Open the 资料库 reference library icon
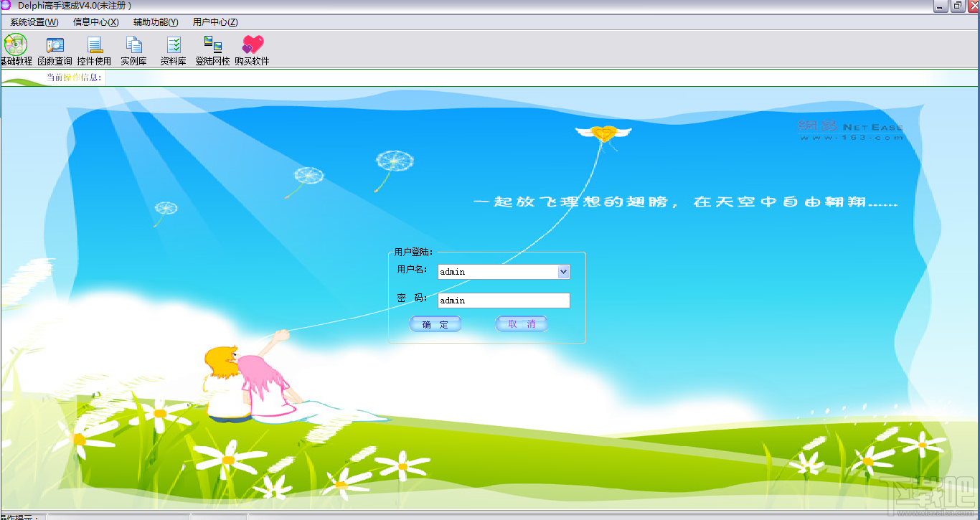This screenshot has width=980, height=520. (174, 50)
